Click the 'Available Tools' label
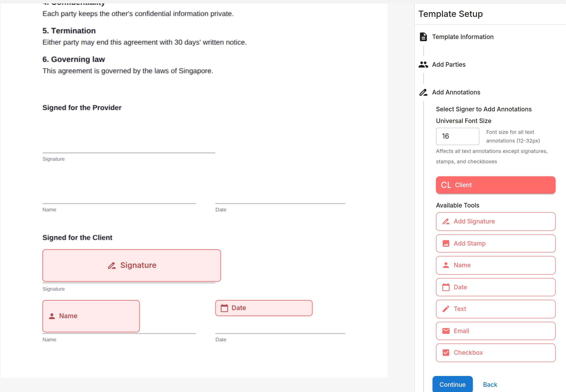 pyautogui.click(x=457, y=205)
